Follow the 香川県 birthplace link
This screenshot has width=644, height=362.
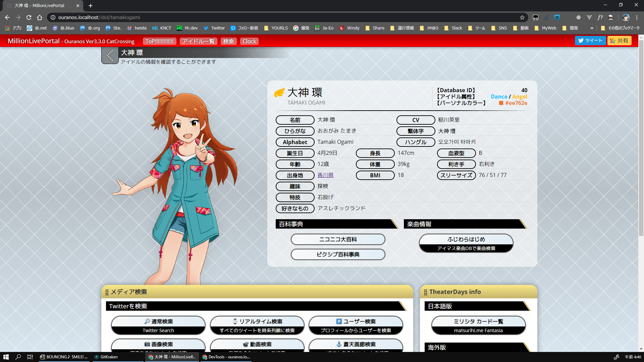(325, 175)
